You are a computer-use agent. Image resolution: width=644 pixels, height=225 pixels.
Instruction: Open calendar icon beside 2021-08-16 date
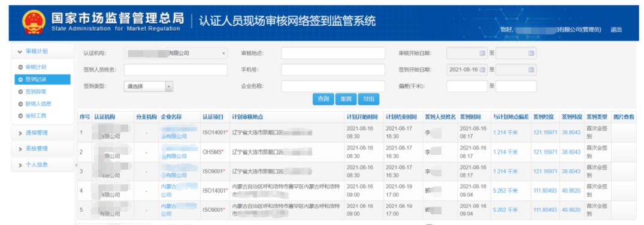482,70
